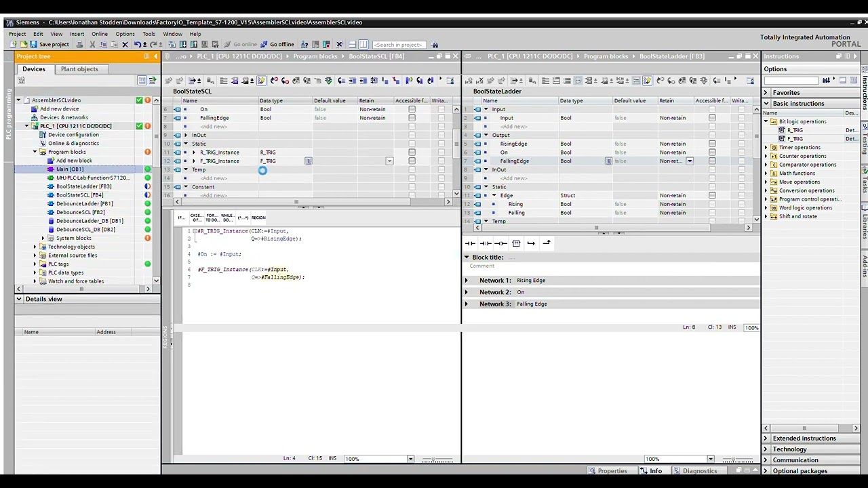Screen dimensions: 868x488
Task: Click the Cut scissors icon in the toolbar
Action: click(x=92, y=45)
